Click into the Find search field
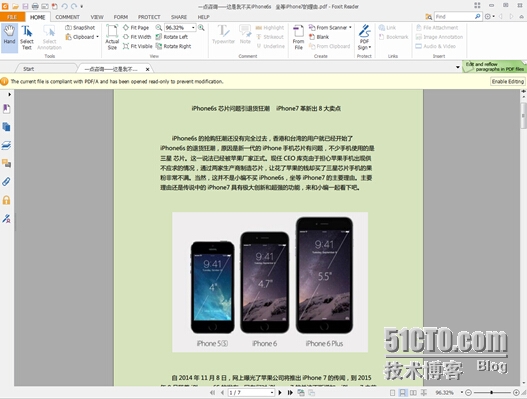The height and width of the screenshot is (399, 527). (x=454, y=16)
